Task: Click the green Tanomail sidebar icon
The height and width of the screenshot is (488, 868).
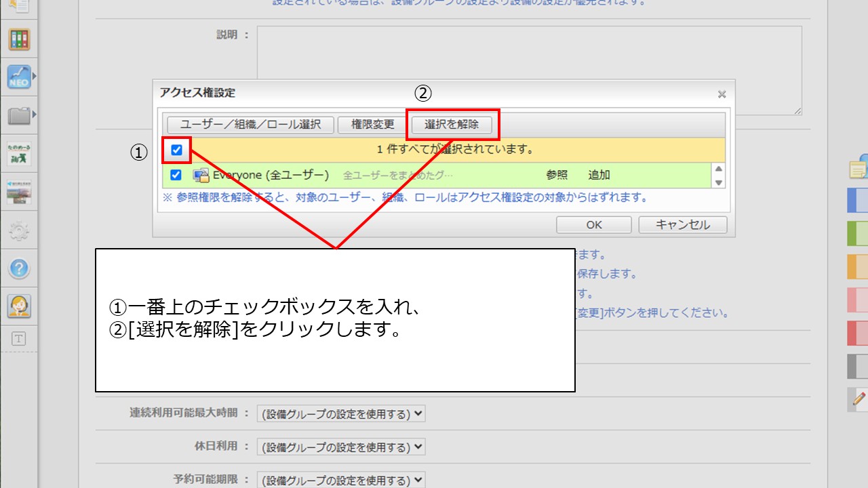Action: [19, 154]
